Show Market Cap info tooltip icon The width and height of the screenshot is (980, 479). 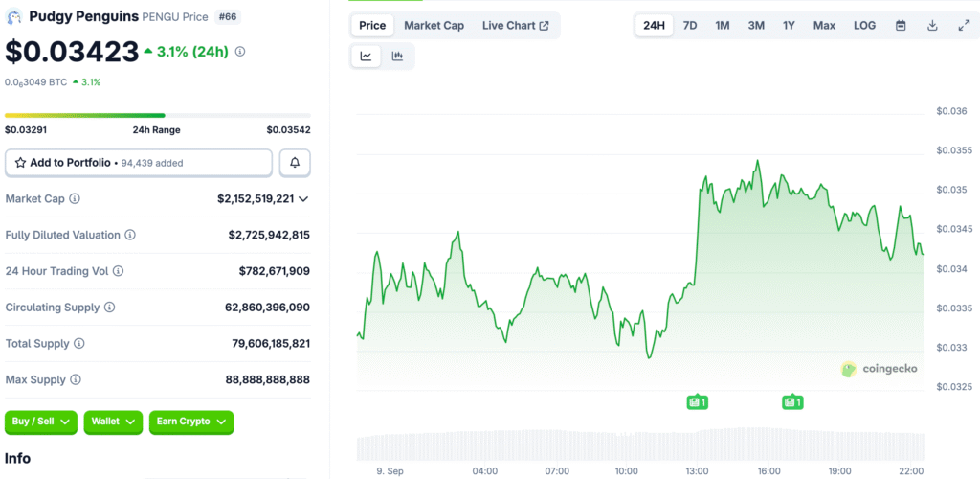coord(75,199)
